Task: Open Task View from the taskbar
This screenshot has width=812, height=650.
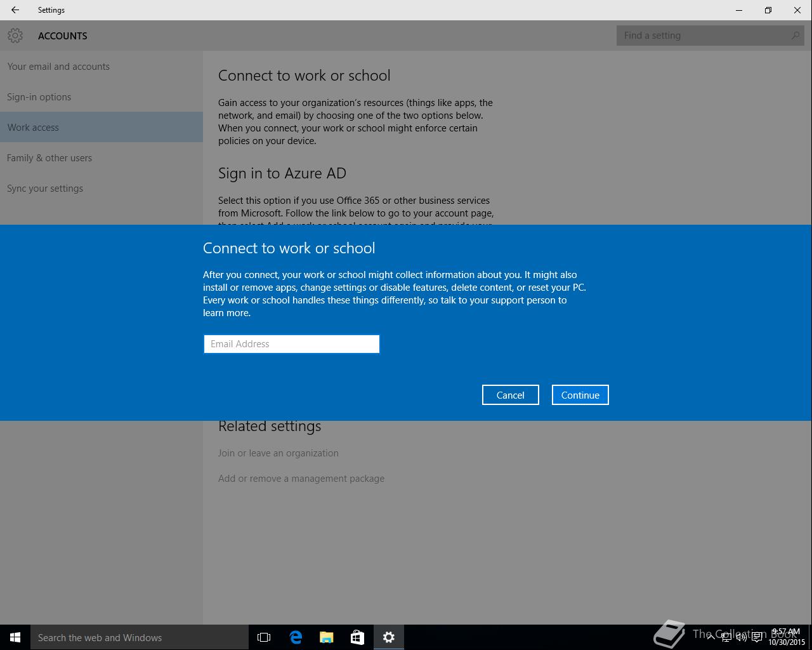Action: pyautogui.click(x=264, y=637)
